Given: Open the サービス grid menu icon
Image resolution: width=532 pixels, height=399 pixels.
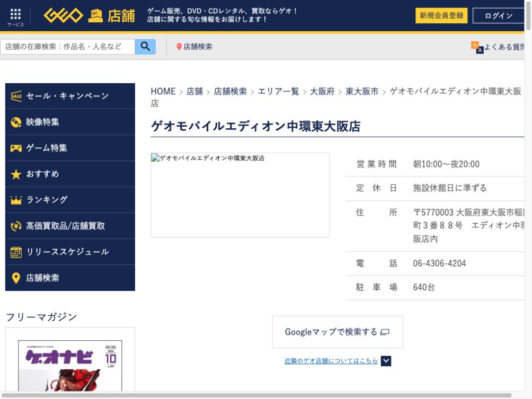Looking at the screenshot, I should (15, 14).
